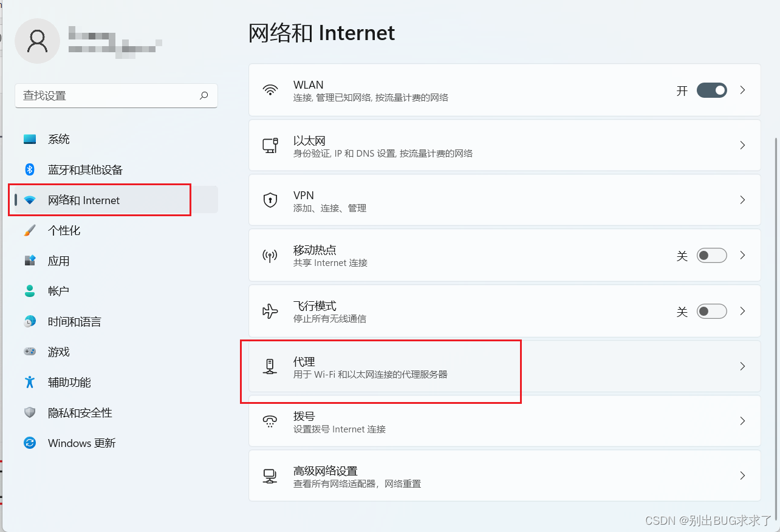The height and width of the screenshot is (532, 780).
Task: Open 以太网 details via its chevron
Action: pyautogui.click(x=742, y=146)
